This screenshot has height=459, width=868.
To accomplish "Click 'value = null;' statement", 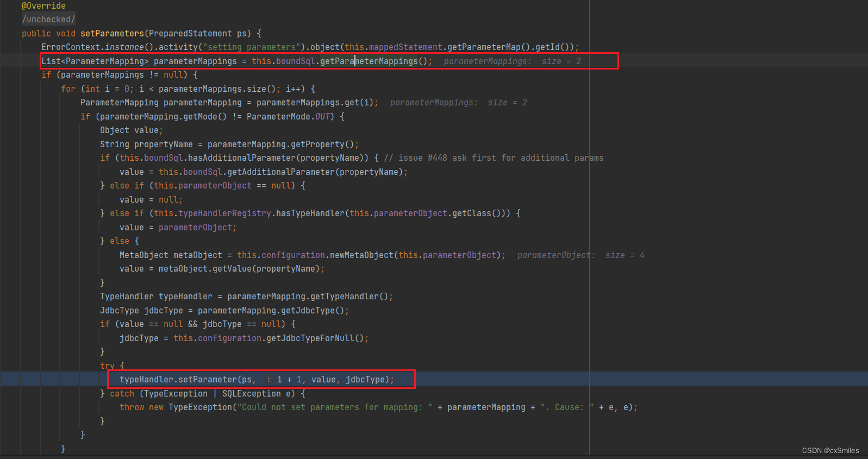I will click(151, 199).
